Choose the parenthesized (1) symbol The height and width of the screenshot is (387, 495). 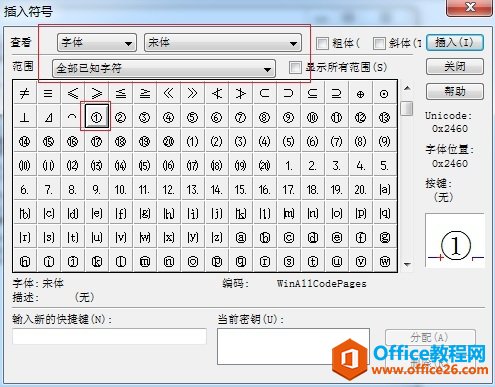192,141
